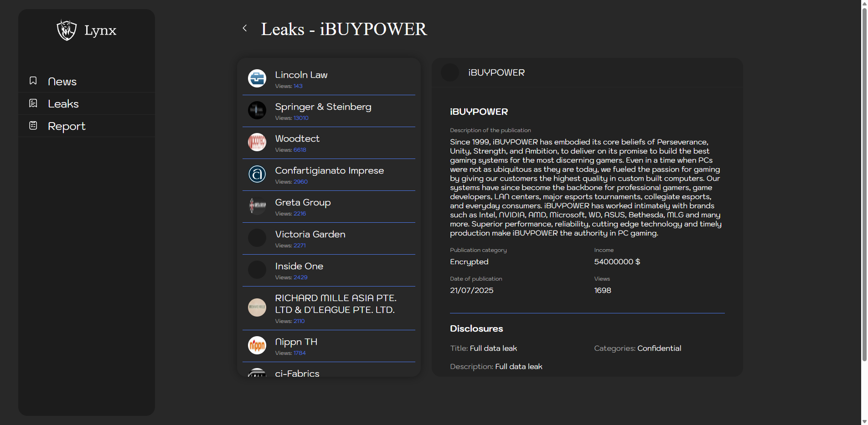Image resolution: width=868 pixels, height=425 pixels.
Task: Click the Leaks document icon
Action: [x=33, y=103]
